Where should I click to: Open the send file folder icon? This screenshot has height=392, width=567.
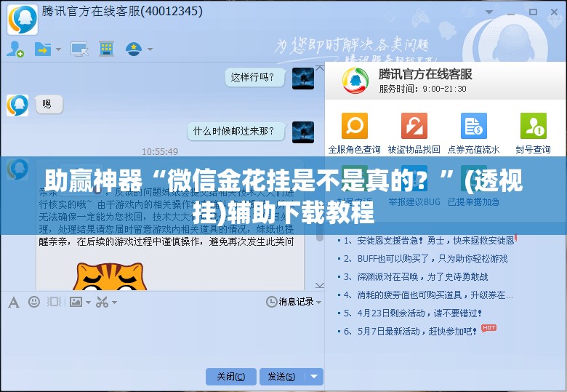42,49
